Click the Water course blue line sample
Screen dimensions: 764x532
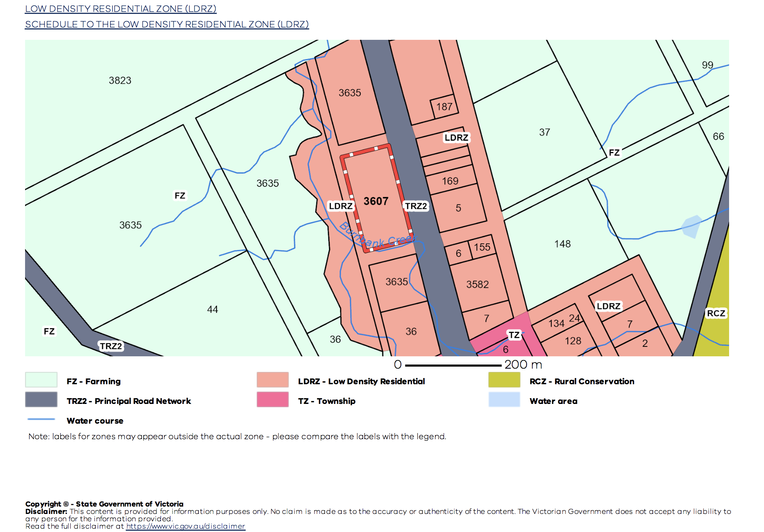pyautogui.click(x=41, y=419)
